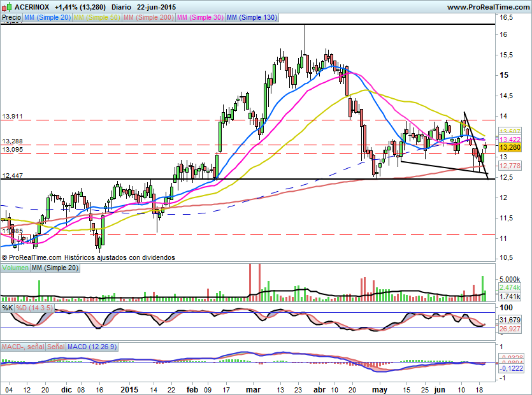Click the MM (Simple 200) label

tap(147, 18)
